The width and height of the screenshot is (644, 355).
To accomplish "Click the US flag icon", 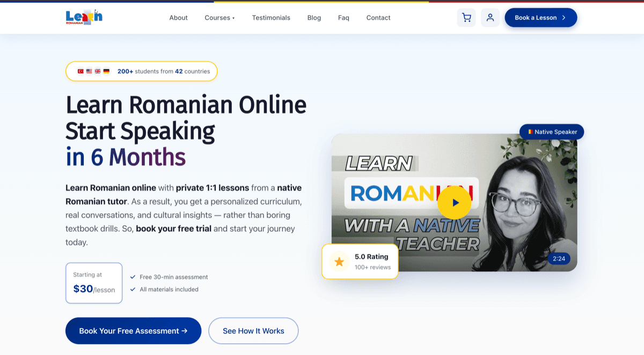I will [89, 70].
